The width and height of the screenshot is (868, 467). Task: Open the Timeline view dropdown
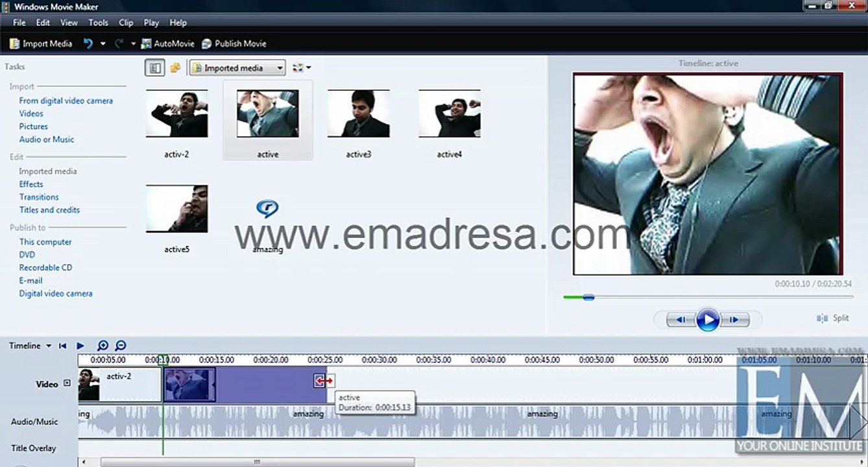pos(30,346)
